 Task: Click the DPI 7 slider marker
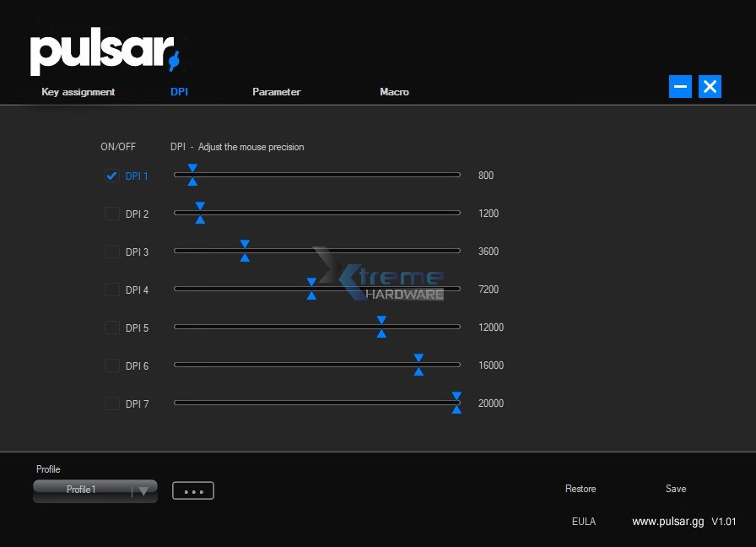click(456, 403)
